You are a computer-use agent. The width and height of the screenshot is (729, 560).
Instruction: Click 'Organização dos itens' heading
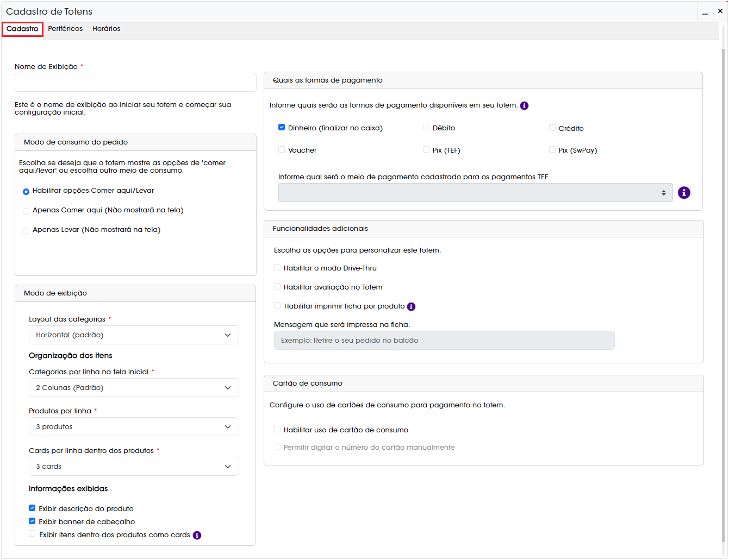[71, 356]
